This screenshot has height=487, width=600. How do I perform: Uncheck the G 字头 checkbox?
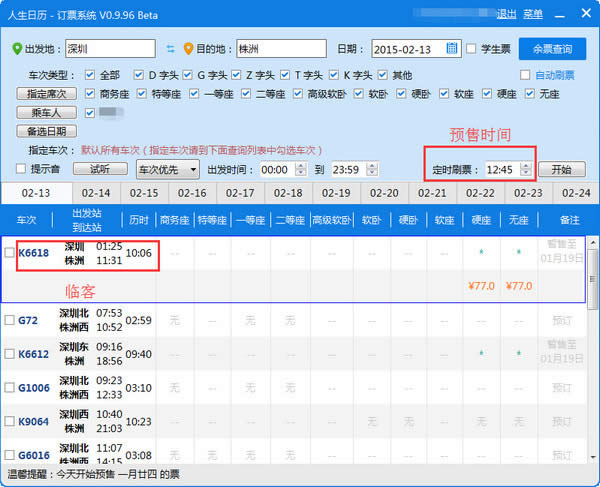tap(188, 75)
